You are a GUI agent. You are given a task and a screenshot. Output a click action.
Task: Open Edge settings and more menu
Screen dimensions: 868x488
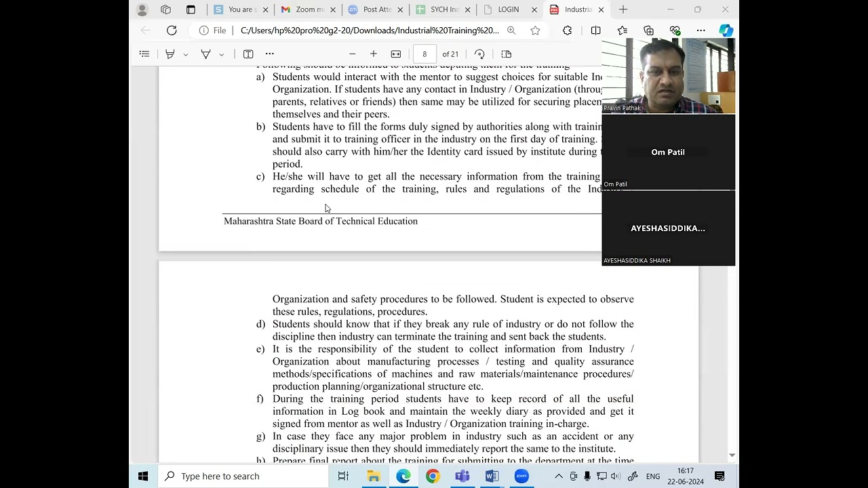(x=701, y=30)
